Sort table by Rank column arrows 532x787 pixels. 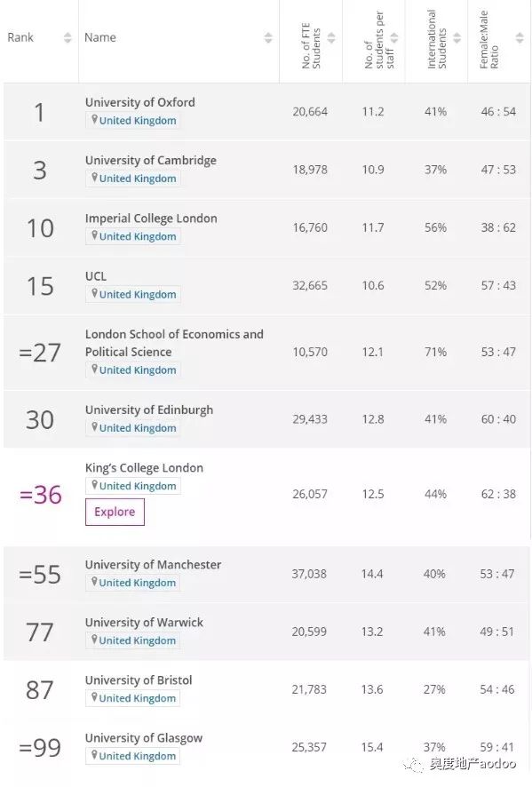coord(67,37)
